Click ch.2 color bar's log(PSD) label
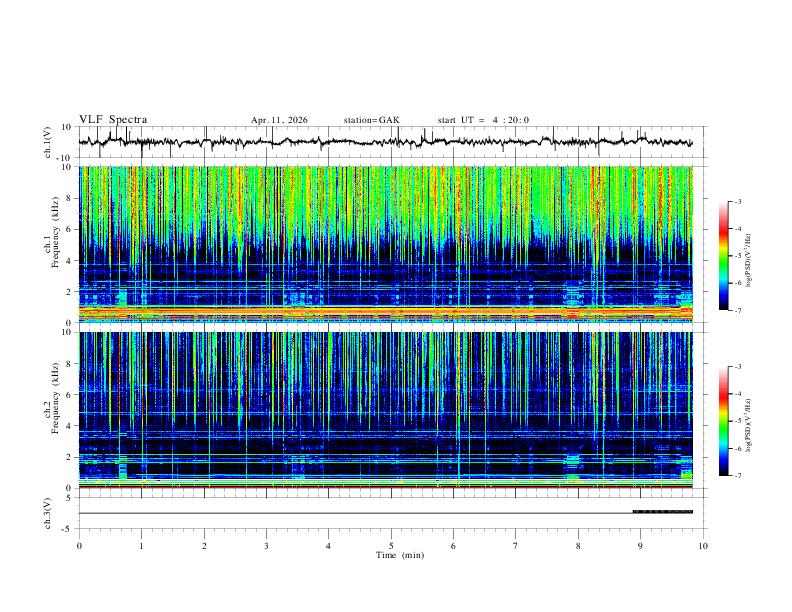 click(x=748, y=425)
